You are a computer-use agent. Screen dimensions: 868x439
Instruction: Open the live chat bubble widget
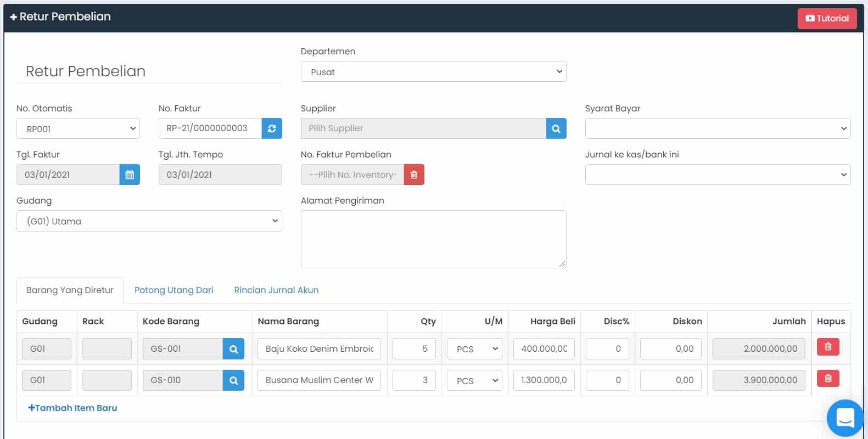coord(845,418)
